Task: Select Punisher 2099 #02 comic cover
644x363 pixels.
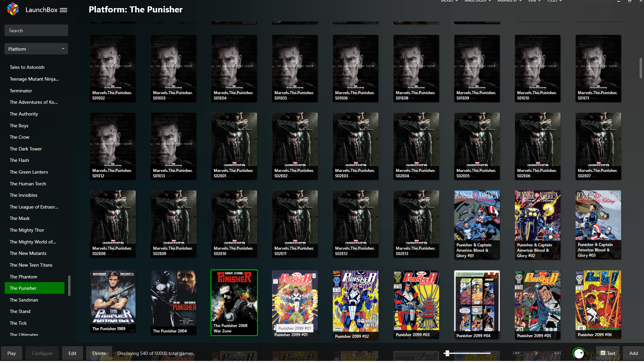Action: point(356,305)
